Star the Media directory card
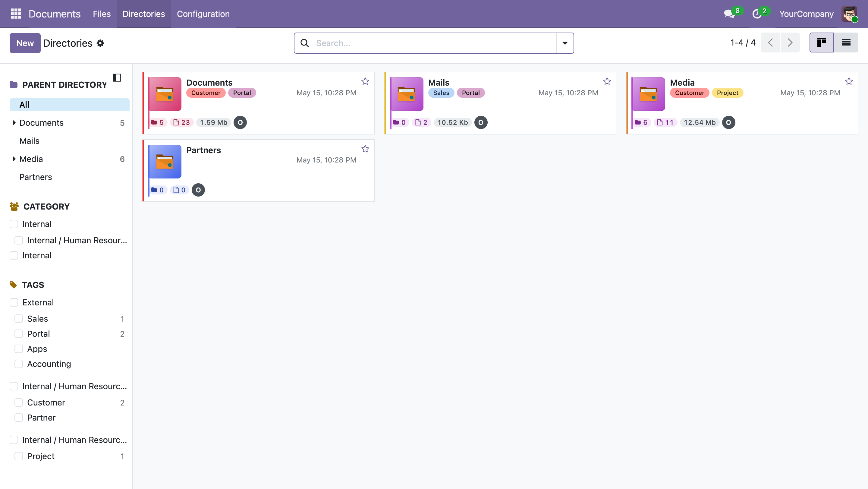The height and width of the screenshot is (489, 868). pos(849,81)
